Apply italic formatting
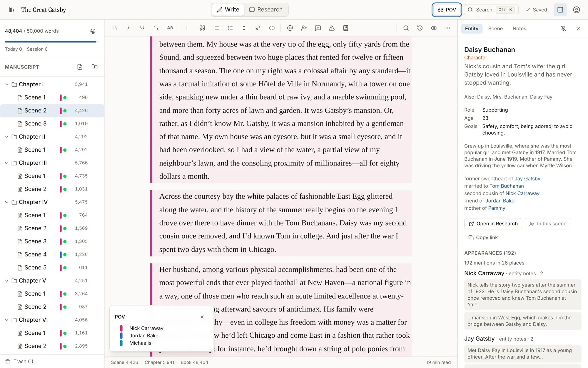 coord(128,28)
